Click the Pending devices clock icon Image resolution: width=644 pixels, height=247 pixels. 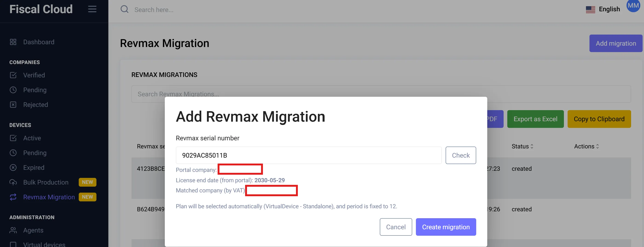click(13, 153)
